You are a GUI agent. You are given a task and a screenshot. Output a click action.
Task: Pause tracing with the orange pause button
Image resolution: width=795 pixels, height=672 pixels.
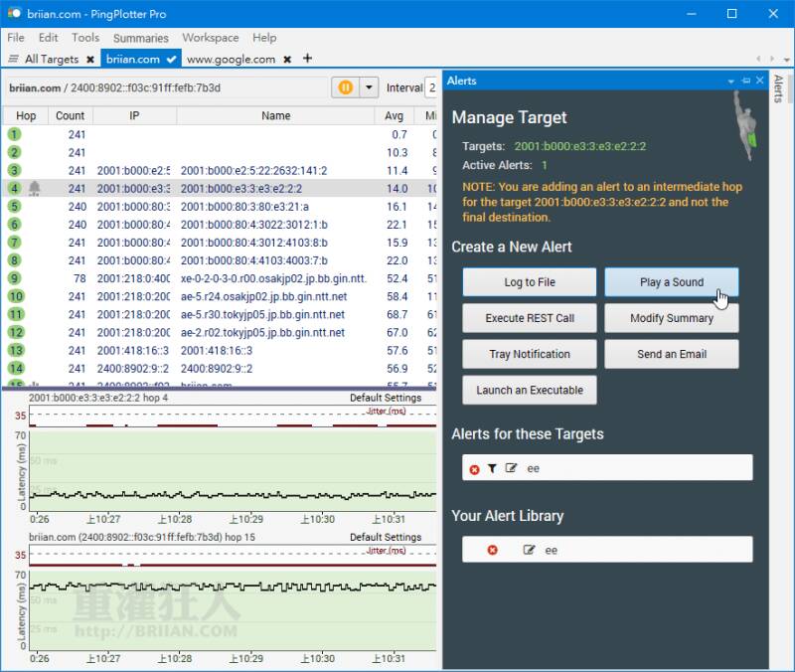345,87
